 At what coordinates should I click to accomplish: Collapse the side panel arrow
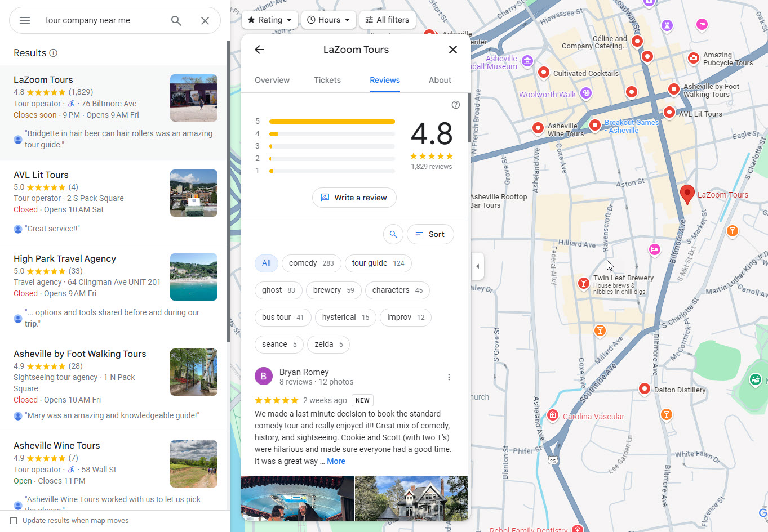point(478,266)
